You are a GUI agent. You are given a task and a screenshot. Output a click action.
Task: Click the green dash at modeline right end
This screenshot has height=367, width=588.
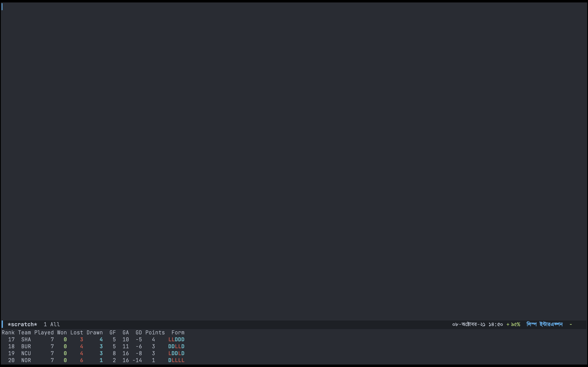click(x=571, y=324)
